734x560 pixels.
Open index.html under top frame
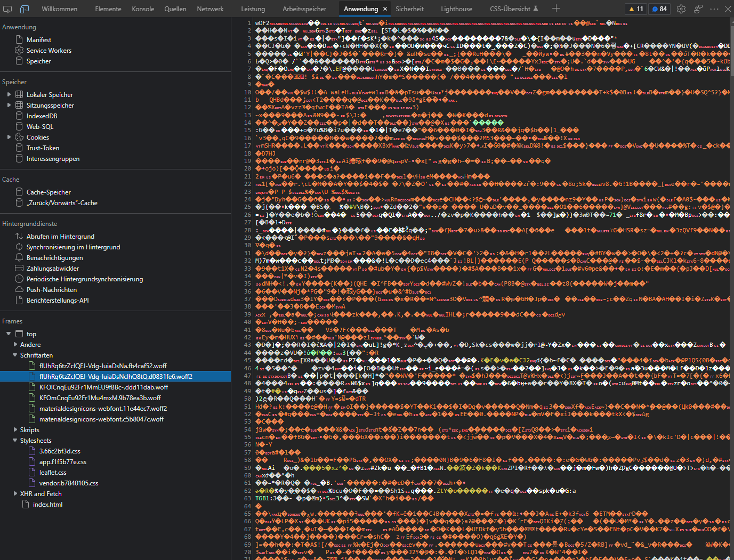click(47, 505)
